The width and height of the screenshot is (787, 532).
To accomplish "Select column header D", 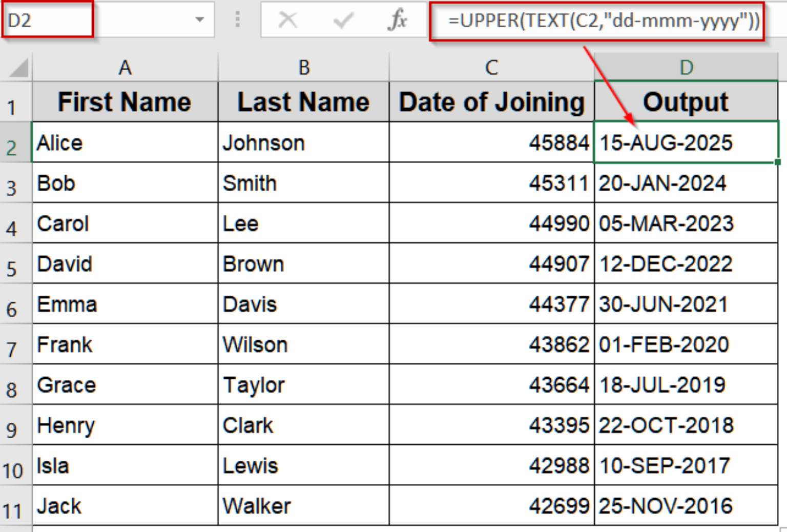I will point(687,67).
